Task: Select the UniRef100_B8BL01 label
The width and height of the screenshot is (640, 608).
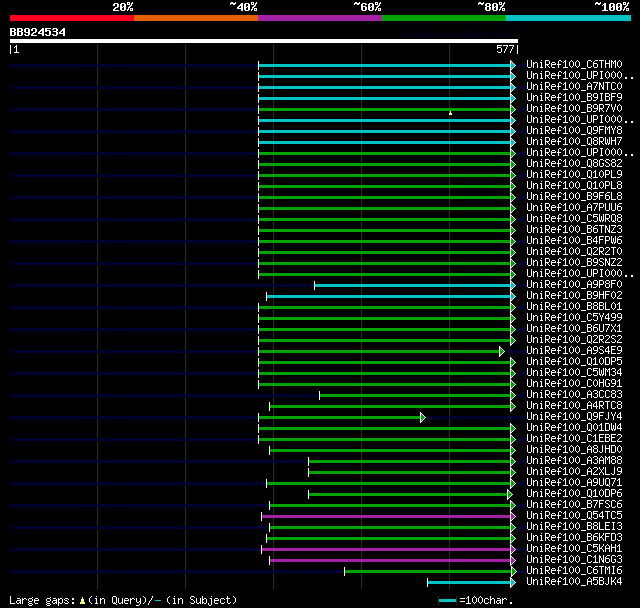Action: (x=574, y=306)
